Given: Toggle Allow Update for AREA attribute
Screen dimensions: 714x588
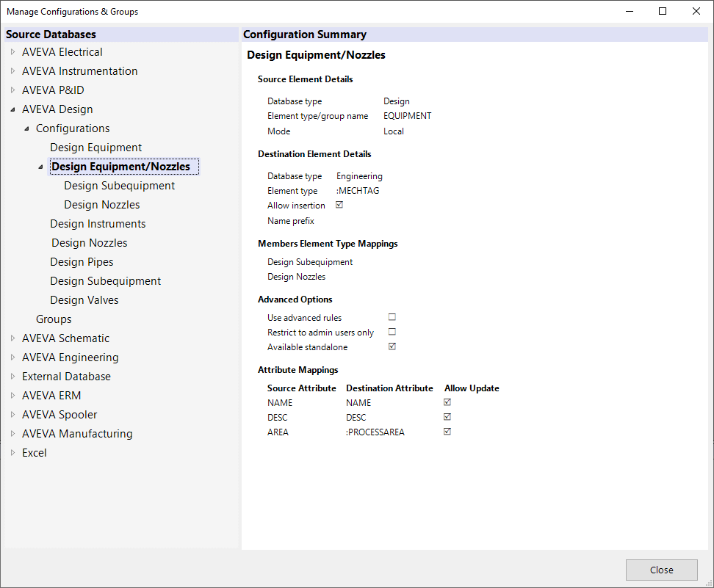Looking at the screenshot, I should [447, 432].
